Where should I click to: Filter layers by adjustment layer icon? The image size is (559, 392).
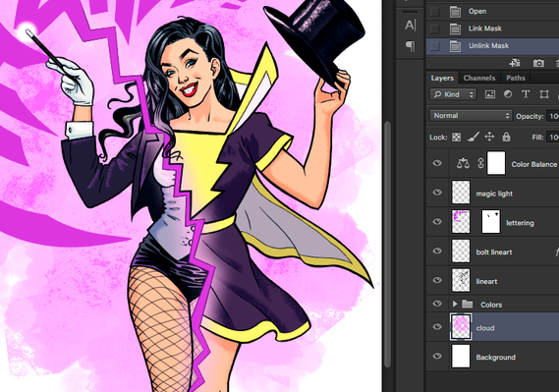508,94
